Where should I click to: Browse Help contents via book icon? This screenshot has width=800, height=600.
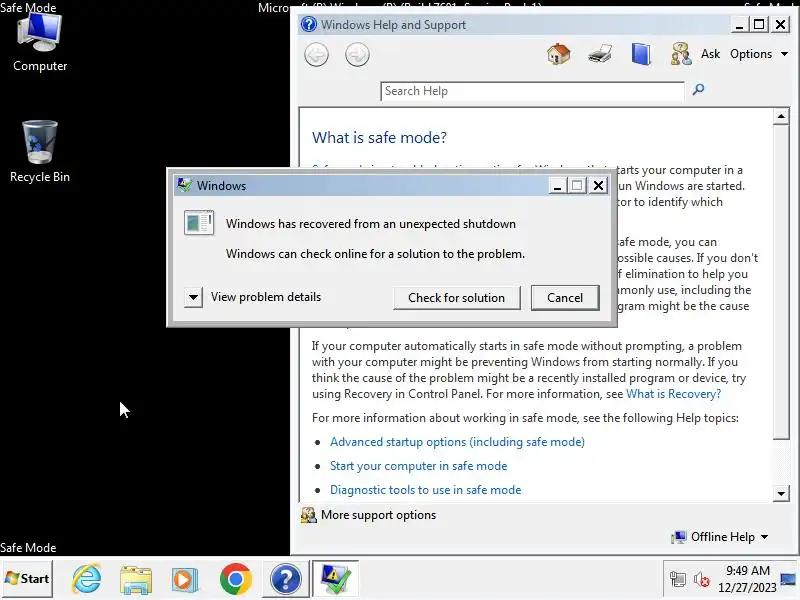[641, 54]
